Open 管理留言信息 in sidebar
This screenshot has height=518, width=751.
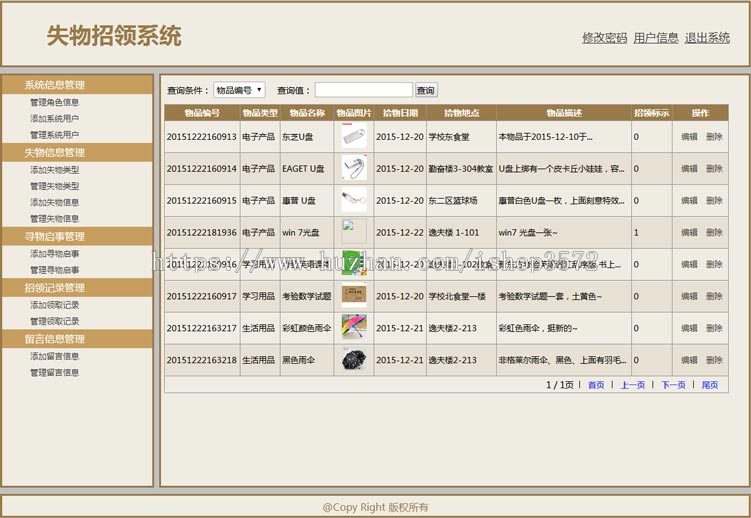coord(55,372)
